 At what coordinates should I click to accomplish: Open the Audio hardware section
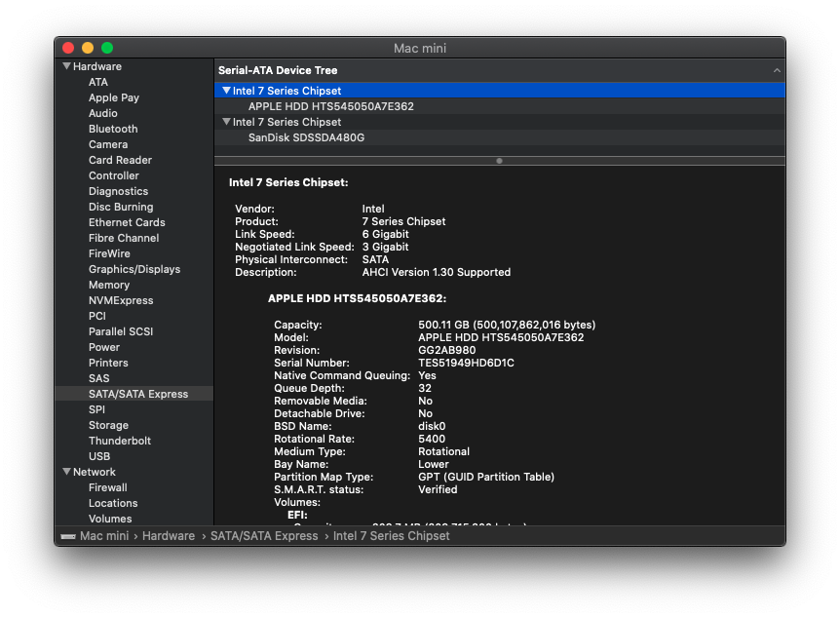103,113
